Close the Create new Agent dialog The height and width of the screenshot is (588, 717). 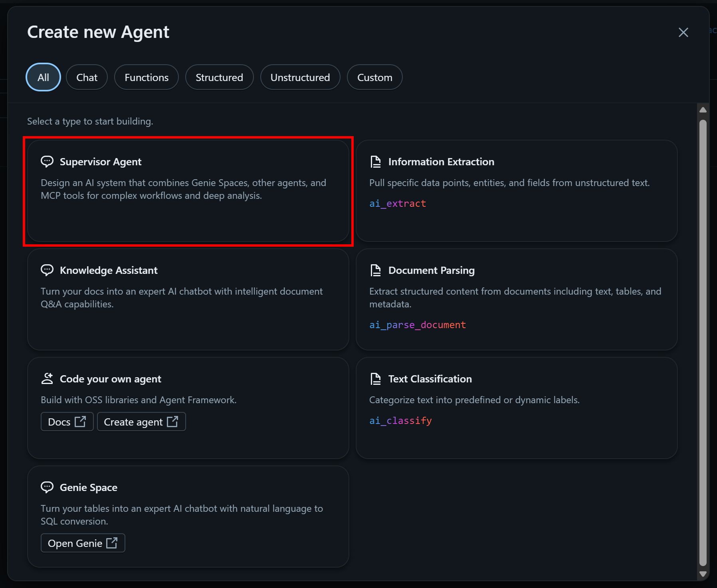click(x=683, y=32)
